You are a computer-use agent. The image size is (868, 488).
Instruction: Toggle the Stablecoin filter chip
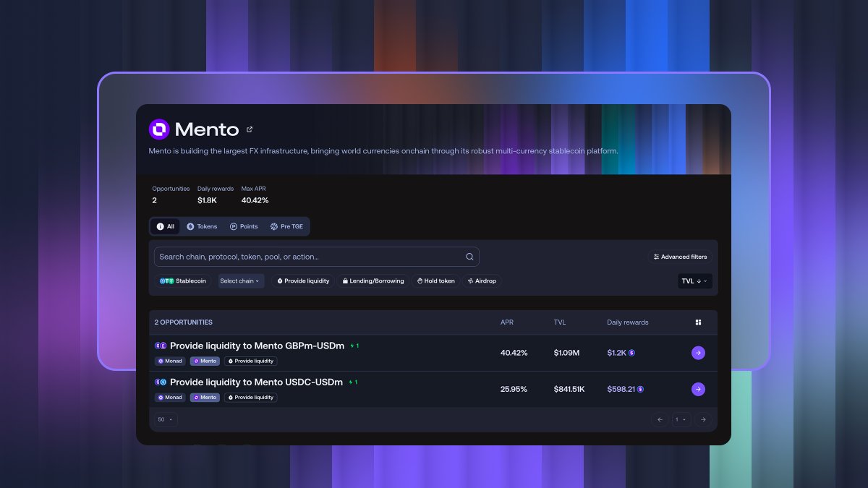click(x=183, y=281)
